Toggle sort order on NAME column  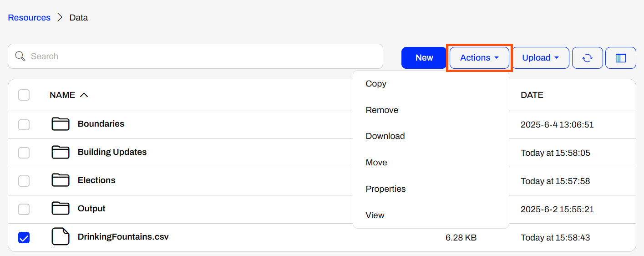pyautogui.click(x=68, y=95)
